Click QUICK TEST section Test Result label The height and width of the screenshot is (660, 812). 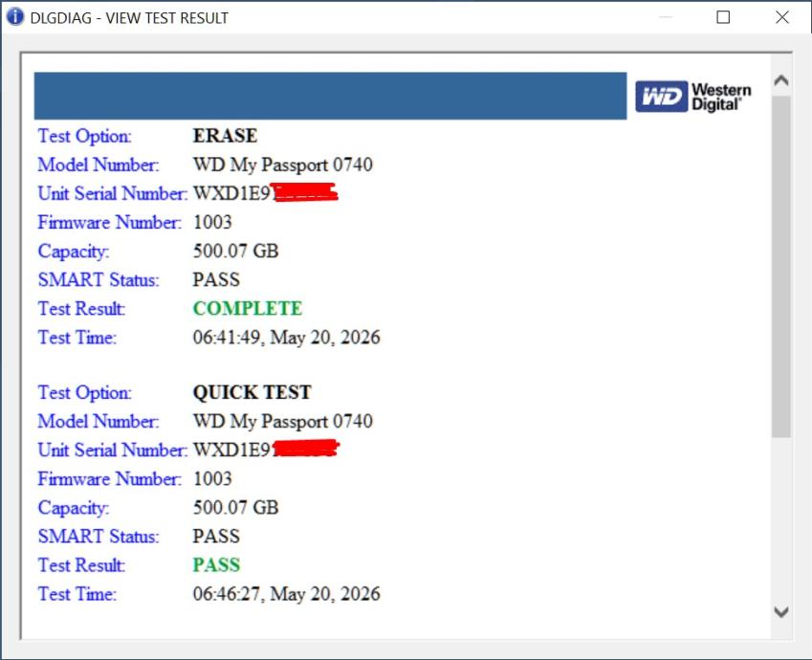pos(81,564)
